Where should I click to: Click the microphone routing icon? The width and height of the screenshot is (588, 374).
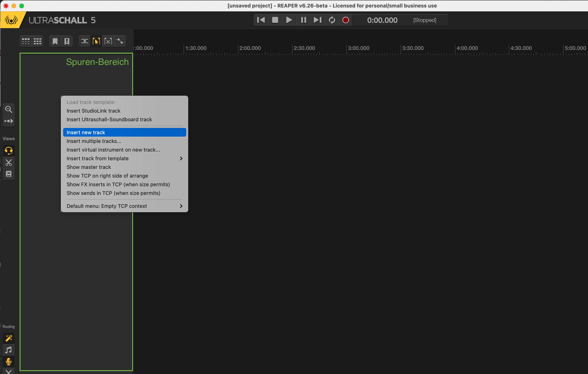8,361
